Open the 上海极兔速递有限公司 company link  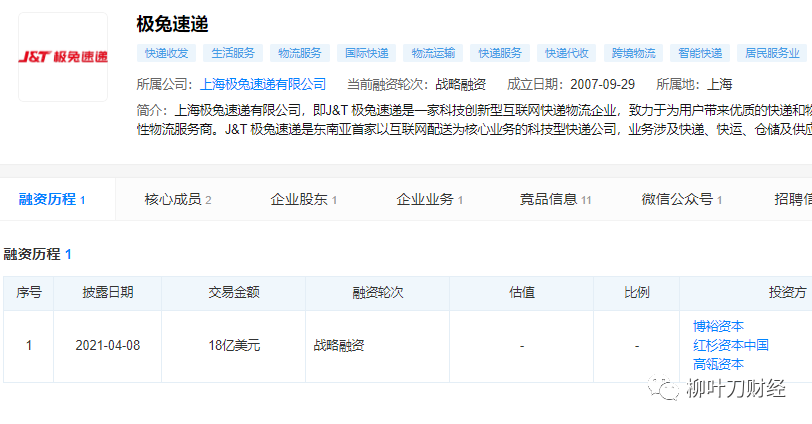[263, 84]
